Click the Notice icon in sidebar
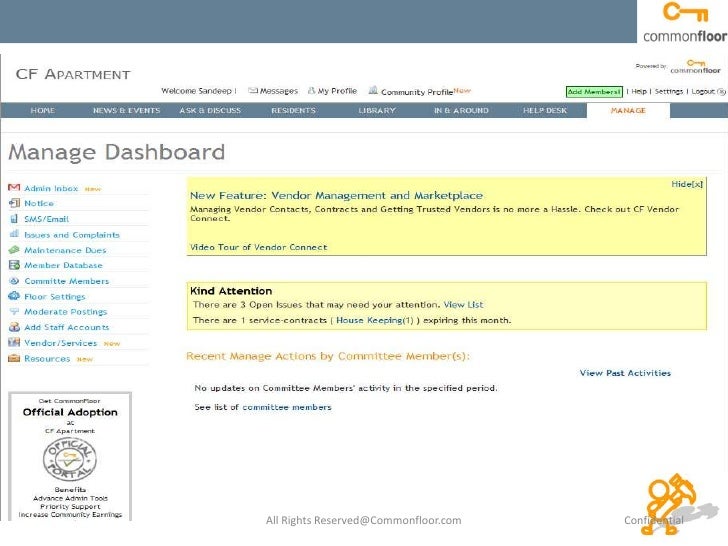Screen dimensions: 728x546 click(14, 203)
